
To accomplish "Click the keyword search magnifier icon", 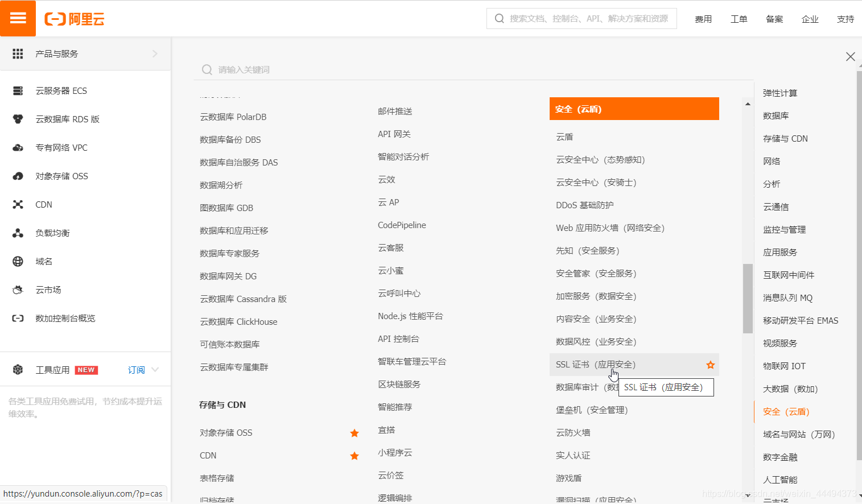I will (207, 69).
